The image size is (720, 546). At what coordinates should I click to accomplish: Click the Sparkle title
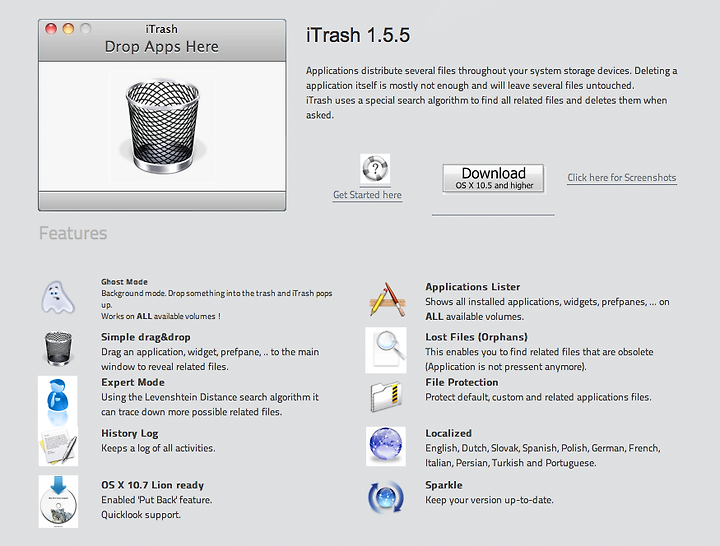[444, 485]
